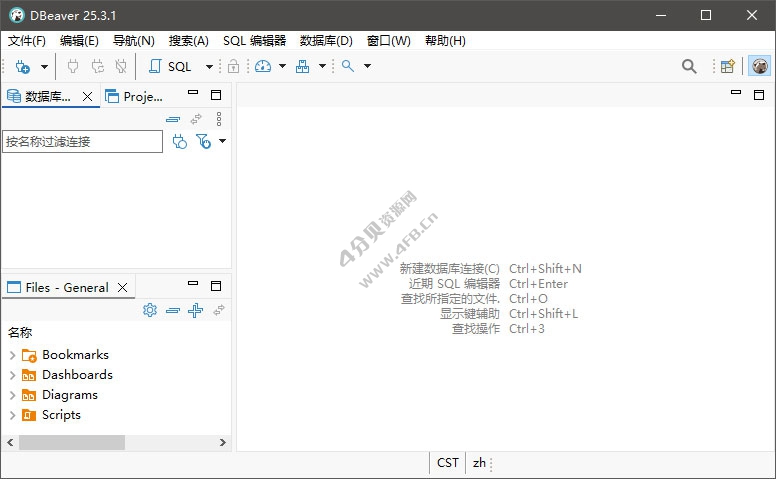Open the 文件(F) menu
The width and height of the screenshot is (776, 479).
(27, 41)
